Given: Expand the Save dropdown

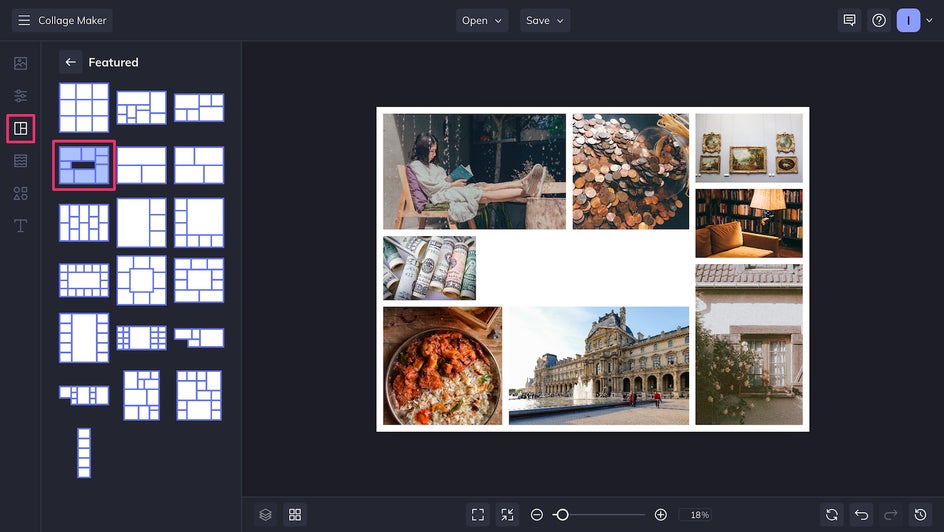Looking at the screenshot, I should pos(545,20).
